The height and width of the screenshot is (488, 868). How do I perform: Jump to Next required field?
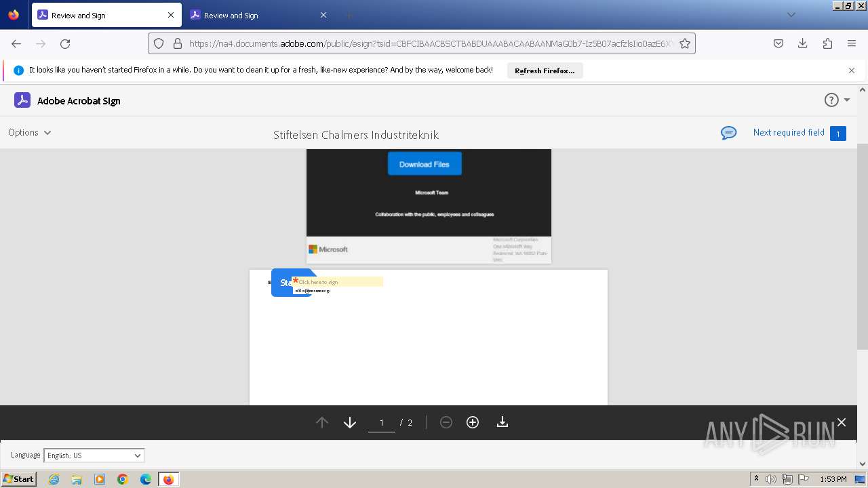pos(789,132)
